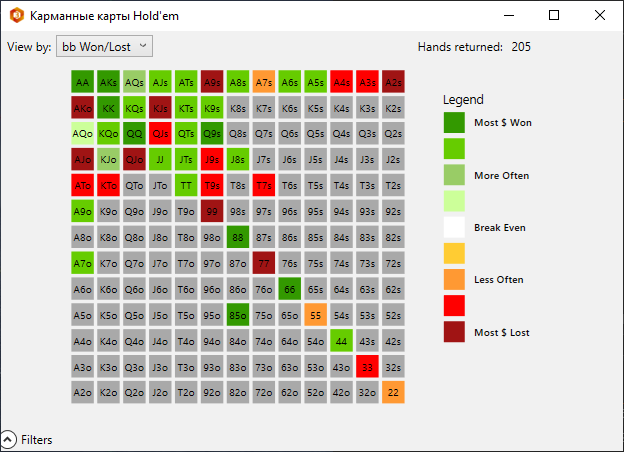This screenshot has height=452, width=625.
Task: Click the A9s cell
Action: point(212,82)
